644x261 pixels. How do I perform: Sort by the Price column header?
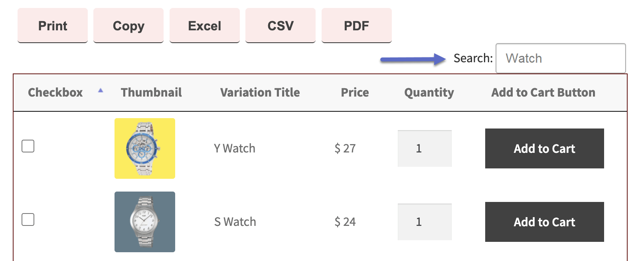(354, 92)
